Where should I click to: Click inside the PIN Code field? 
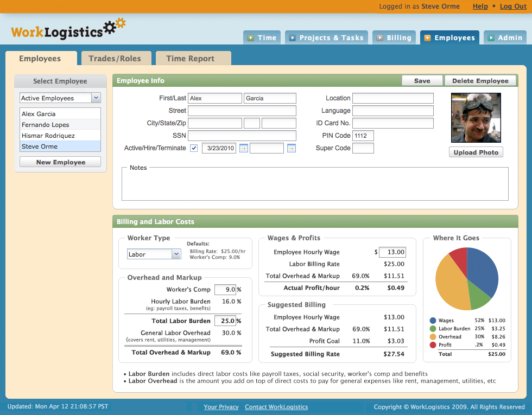point(362,135)
